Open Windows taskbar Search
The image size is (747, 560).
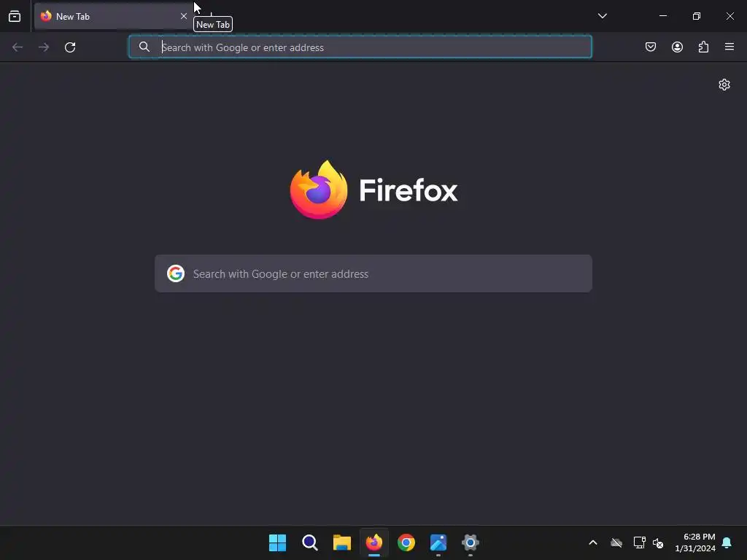click(x=309, y=542)
